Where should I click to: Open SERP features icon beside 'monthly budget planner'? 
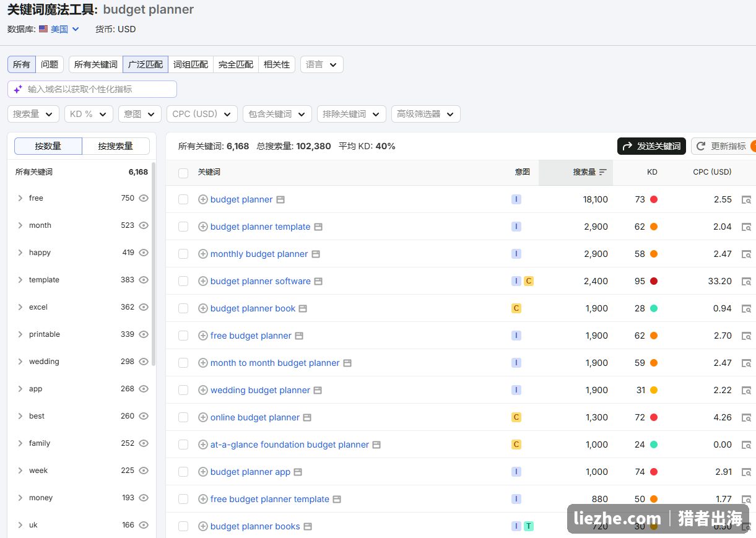[x=316, y=254]
